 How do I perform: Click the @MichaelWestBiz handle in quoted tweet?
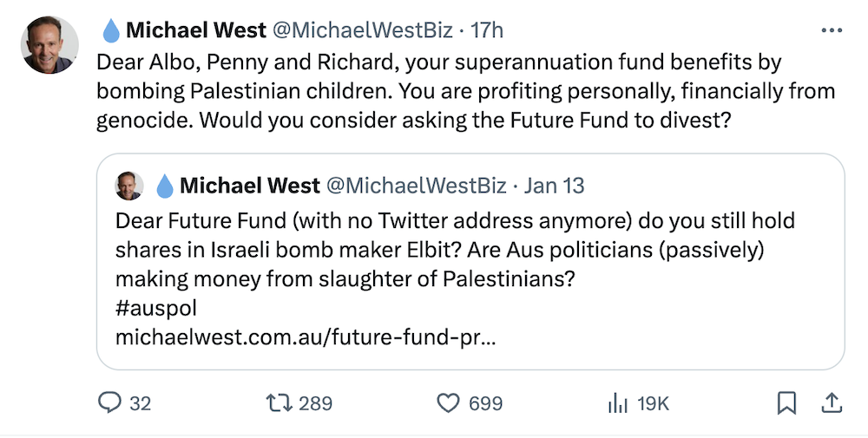click(415, 186)
